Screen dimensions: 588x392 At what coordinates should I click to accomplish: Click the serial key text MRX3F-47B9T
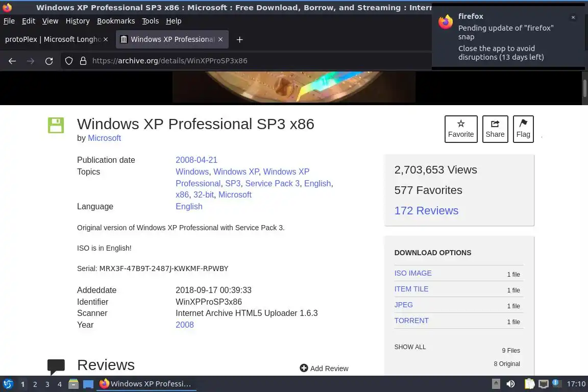(164, 268)
